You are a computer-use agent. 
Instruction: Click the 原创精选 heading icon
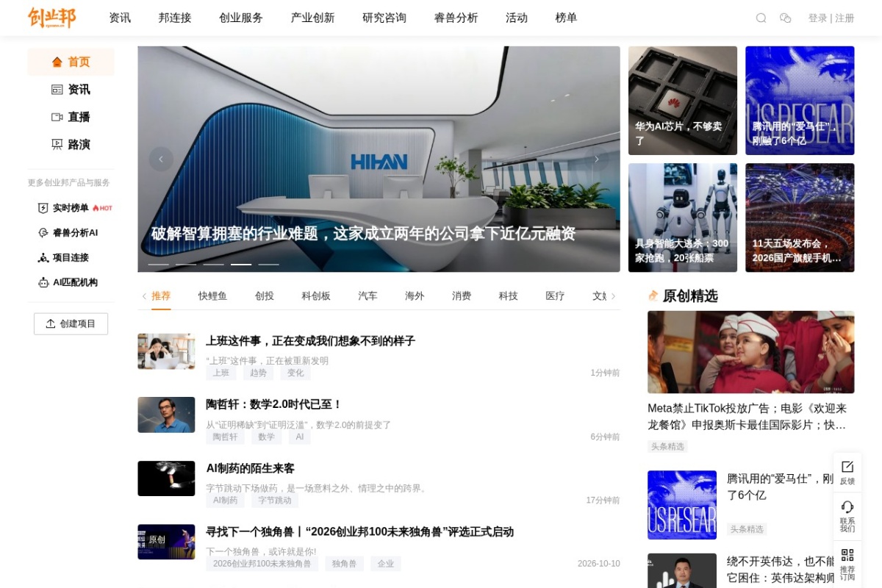point(653,295)
